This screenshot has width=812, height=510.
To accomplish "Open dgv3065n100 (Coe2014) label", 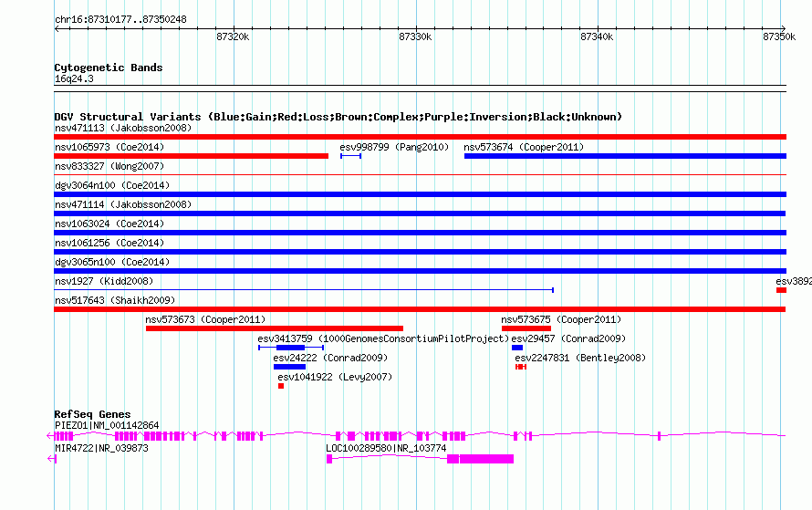I will coord(112,262).
